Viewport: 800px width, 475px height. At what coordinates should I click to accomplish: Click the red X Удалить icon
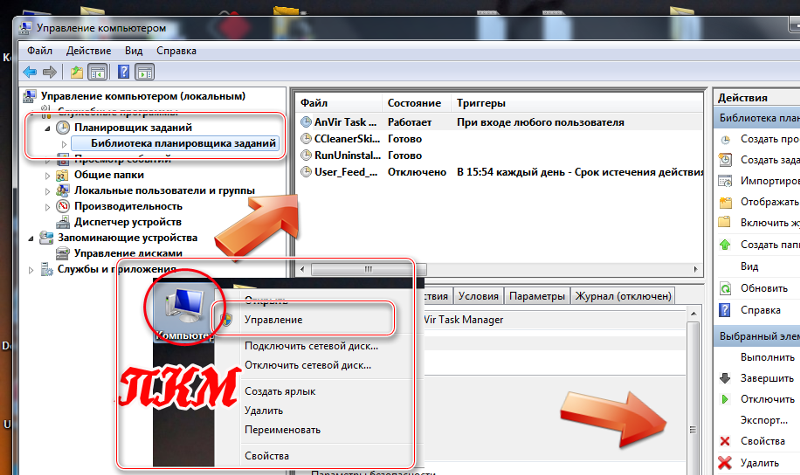725,461
